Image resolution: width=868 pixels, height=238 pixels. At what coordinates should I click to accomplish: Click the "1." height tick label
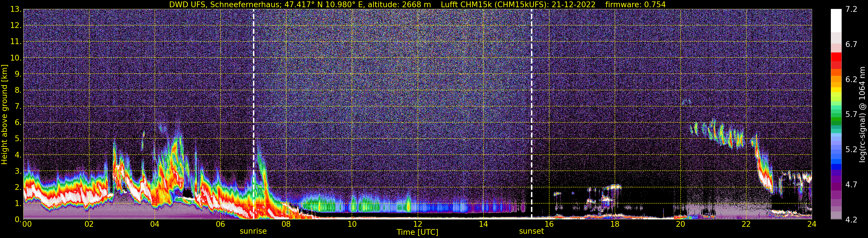[x=18, y=204]
